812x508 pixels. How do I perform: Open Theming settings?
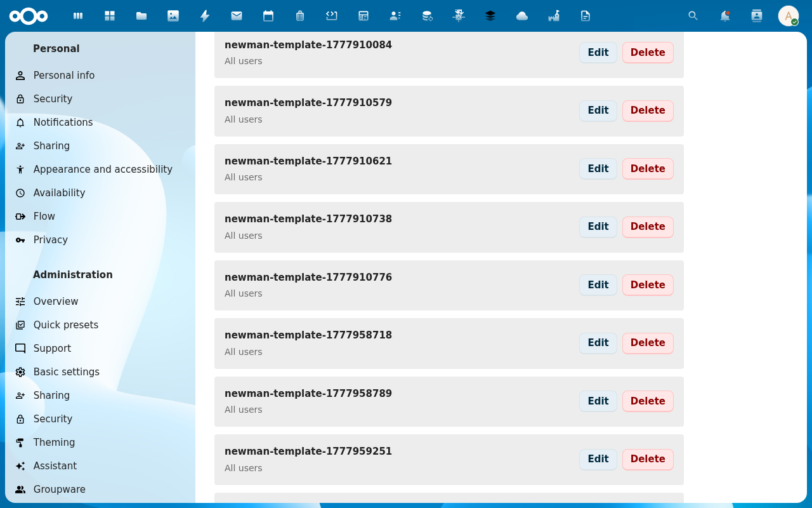100,443
